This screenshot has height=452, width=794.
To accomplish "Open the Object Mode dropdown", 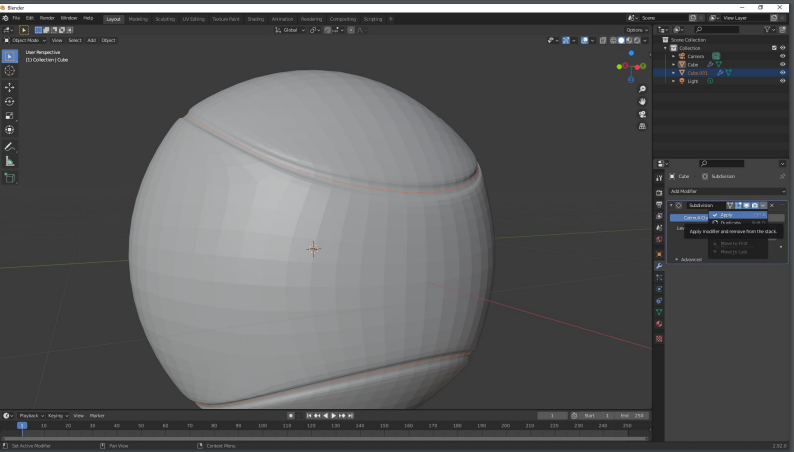I will [26, 40].
